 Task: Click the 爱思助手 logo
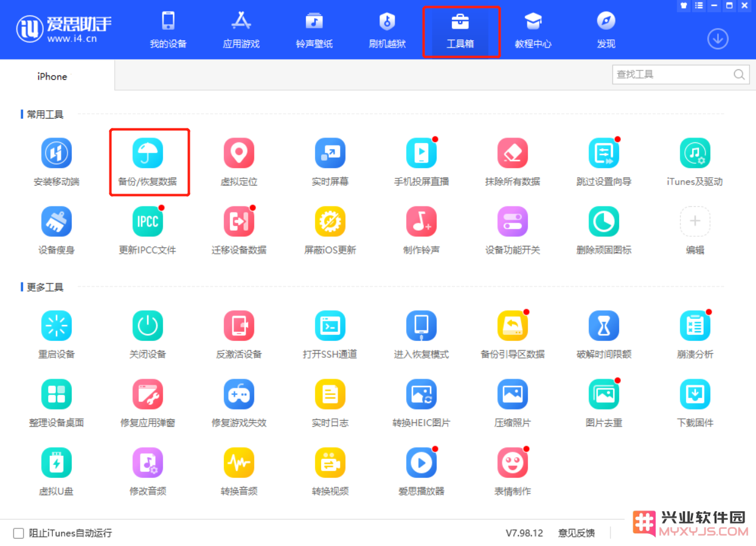click(x=64, y=29)
